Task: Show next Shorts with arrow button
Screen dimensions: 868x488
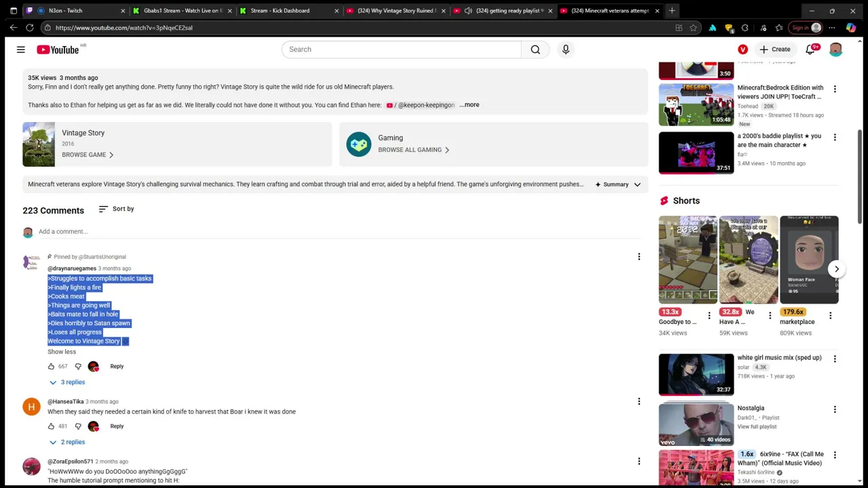Action: [x=837, y=269]
